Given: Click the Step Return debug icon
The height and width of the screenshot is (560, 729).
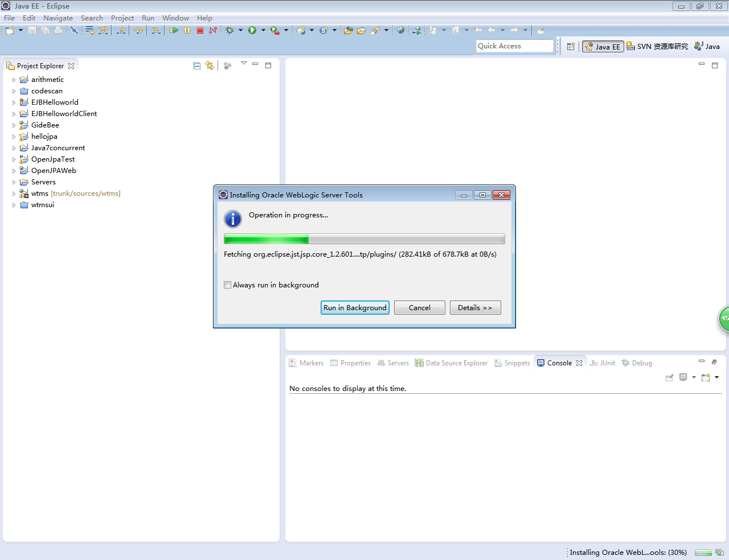Looking at the screenshot, I should [121, 30].
